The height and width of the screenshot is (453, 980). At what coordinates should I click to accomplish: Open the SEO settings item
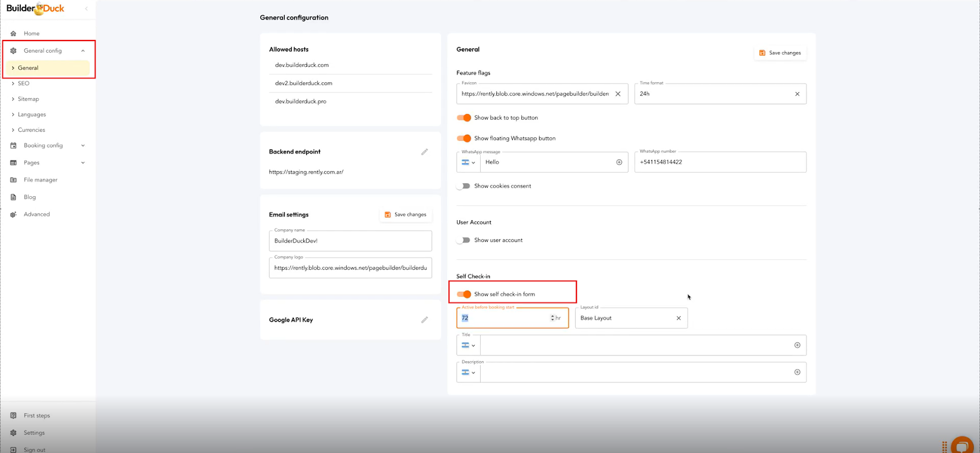[x=24, y=83]
